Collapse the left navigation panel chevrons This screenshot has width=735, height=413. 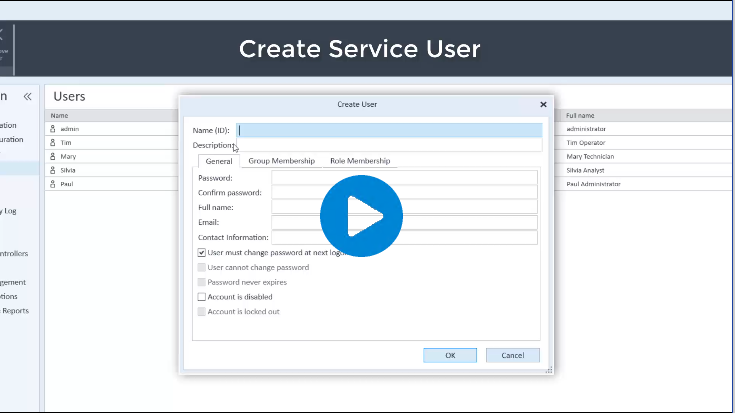(28, 97)
